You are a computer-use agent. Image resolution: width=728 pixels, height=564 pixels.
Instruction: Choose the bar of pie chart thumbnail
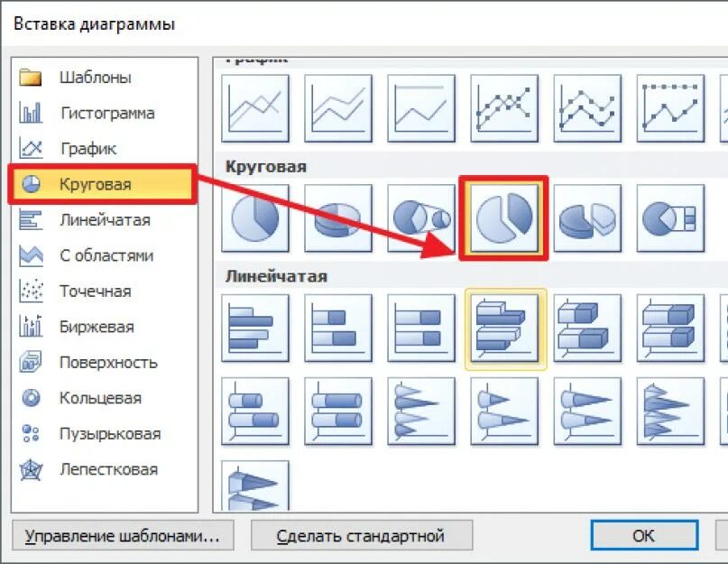(x=671, y=218)
